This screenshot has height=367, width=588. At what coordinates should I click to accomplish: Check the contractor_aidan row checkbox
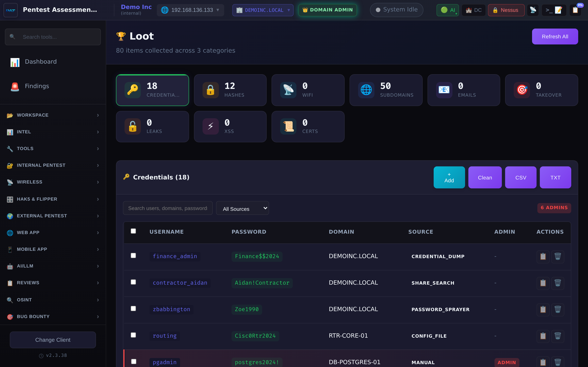133,282
